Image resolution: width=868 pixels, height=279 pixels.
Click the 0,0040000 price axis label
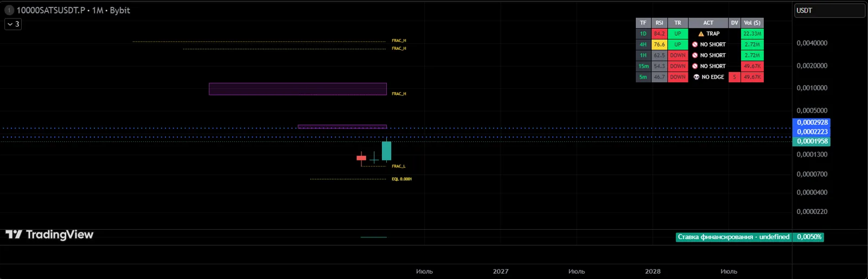pyautogui.click(x=812, y=43)
